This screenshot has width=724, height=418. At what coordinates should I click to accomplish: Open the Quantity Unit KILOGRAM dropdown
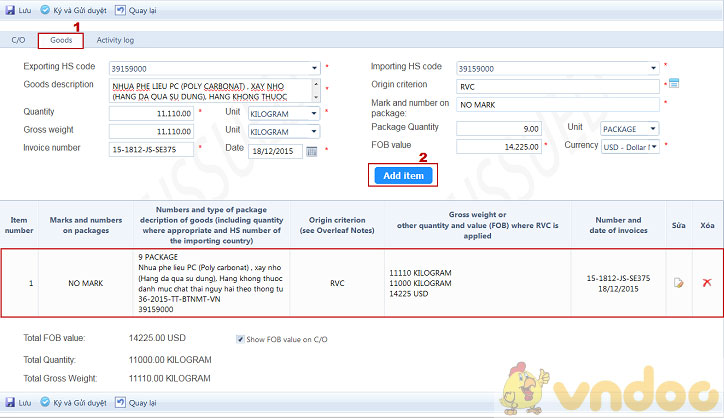(314, 113)
